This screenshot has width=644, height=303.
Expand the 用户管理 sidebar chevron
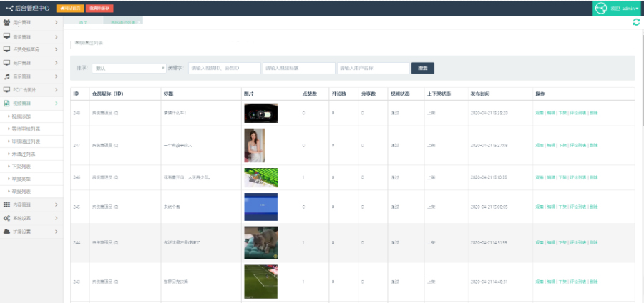pyautogui.click(x=56, y=23)
